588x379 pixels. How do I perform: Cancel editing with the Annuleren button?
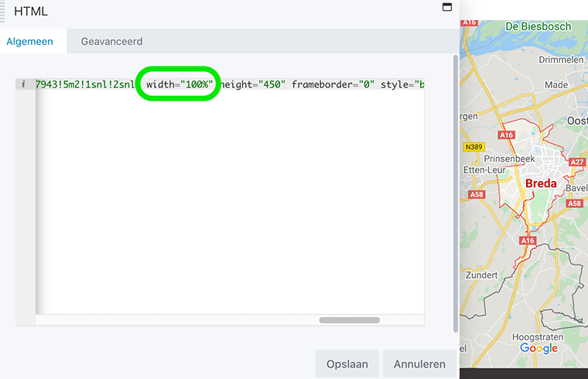coord(419,364)
